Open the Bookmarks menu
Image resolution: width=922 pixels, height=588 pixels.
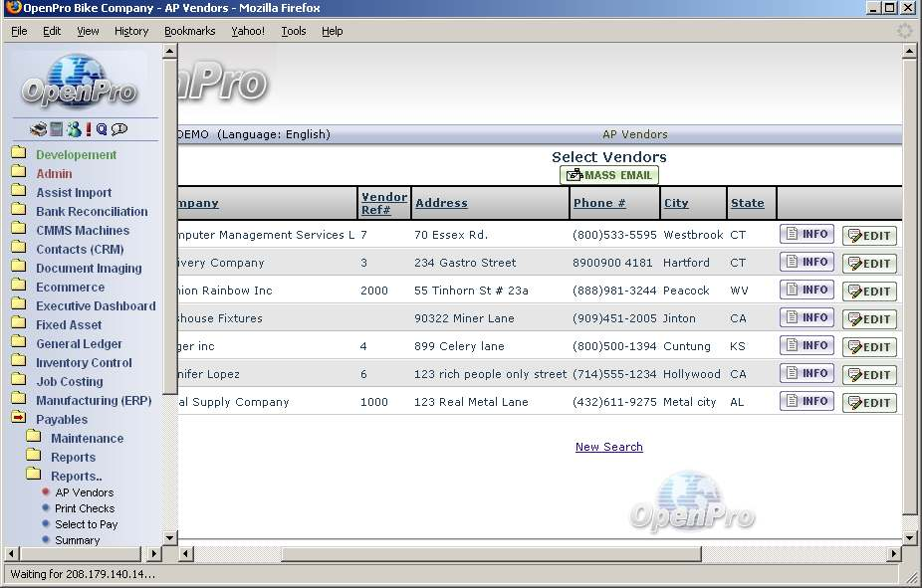(x=189, y=31)
